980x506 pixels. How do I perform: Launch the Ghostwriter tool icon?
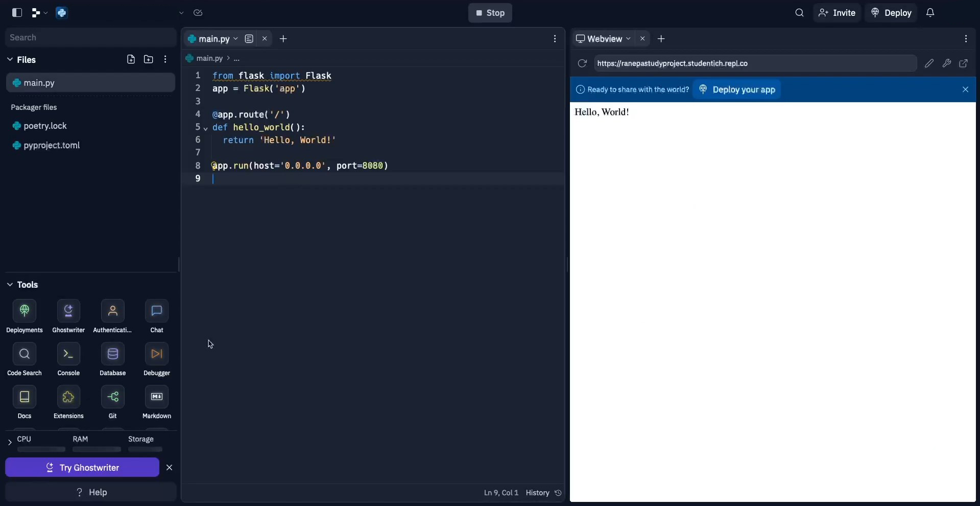click(68, 311)
